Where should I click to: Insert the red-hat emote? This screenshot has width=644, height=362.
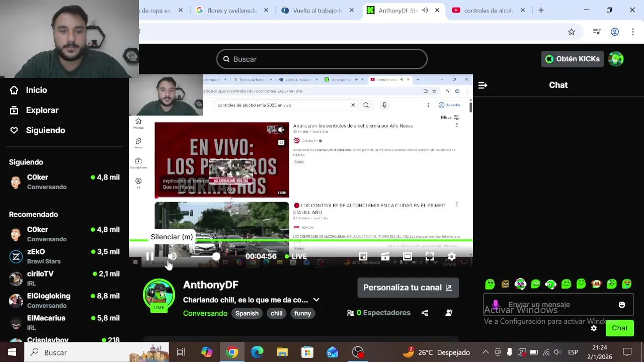[597, 284]
